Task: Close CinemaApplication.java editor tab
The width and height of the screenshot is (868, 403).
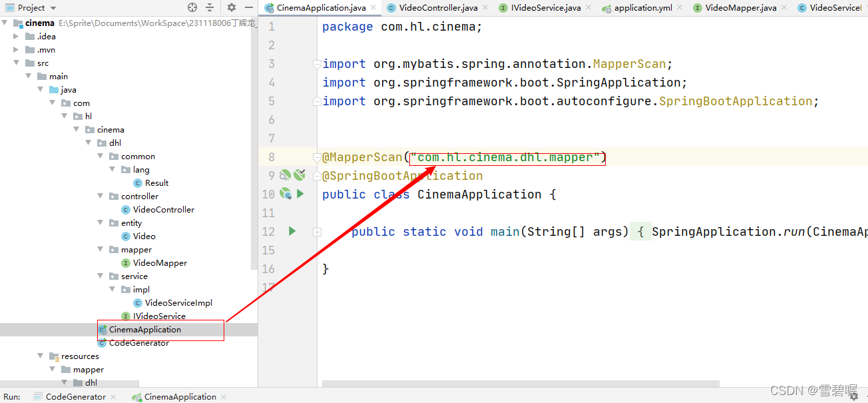Action: click(x=373, y=8)
